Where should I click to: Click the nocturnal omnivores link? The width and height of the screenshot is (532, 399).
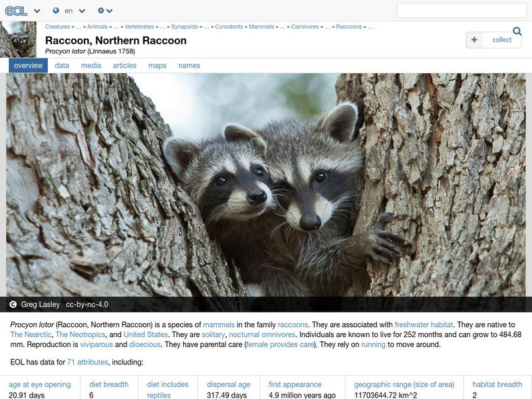(262, 334)
